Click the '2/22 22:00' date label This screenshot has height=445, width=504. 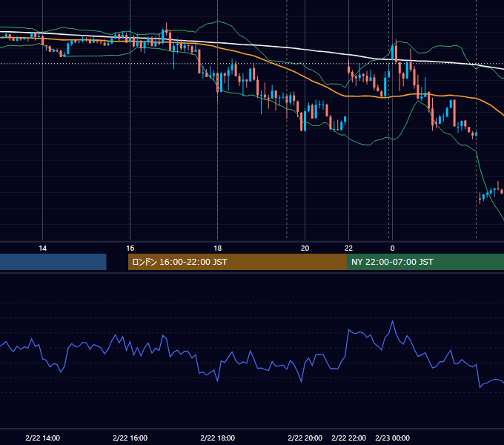(x=349, y=438)
